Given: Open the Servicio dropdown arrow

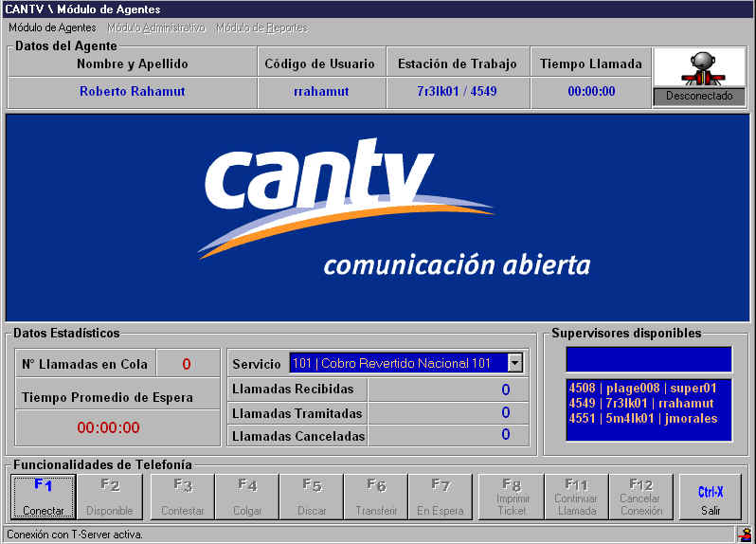Looking at the screenshot, I should 515,363.
